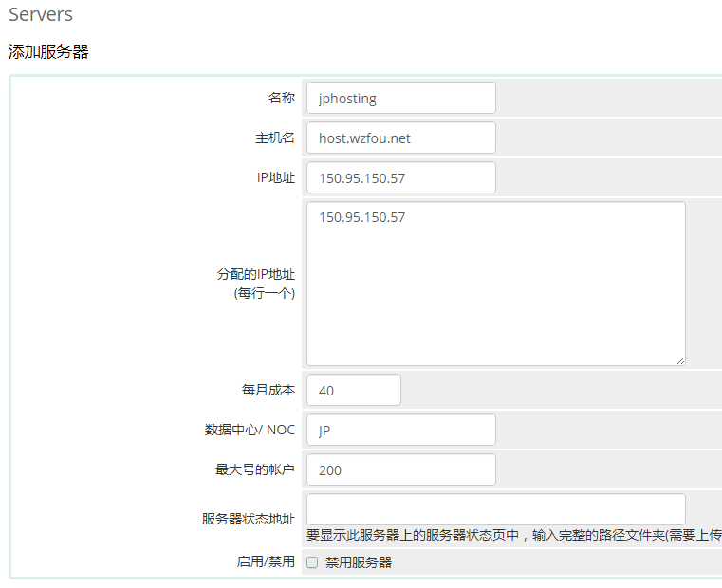Click the 每月成本 field label
The image size is (722, 588).
[268, 390]
